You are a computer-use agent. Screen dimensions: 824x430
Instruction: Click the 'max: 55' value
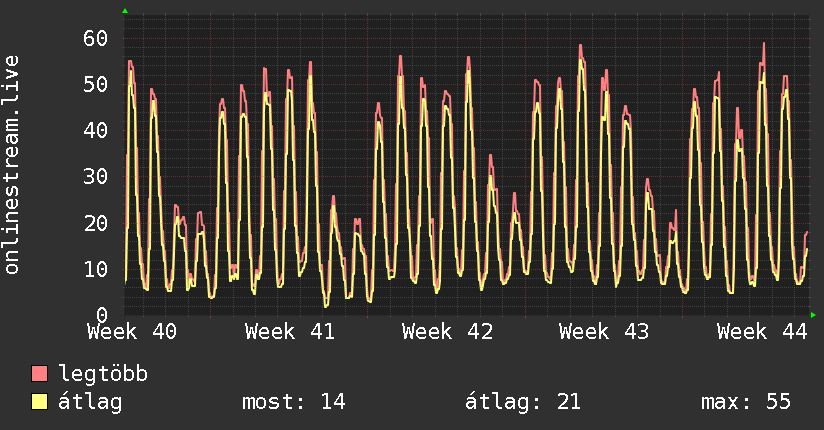pyautogui.click(x=746, y=402)
